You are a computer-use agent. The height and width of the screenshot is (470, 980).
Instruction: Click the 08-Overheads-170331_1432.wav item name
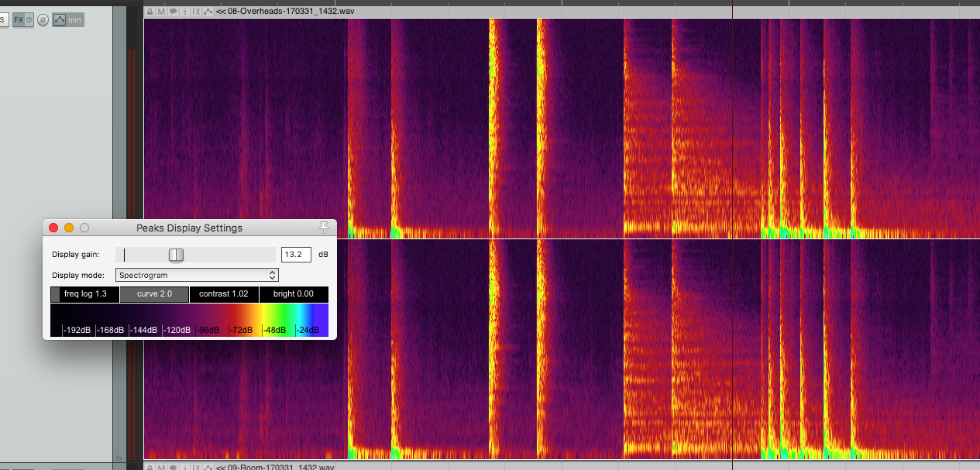coord(283,12)
